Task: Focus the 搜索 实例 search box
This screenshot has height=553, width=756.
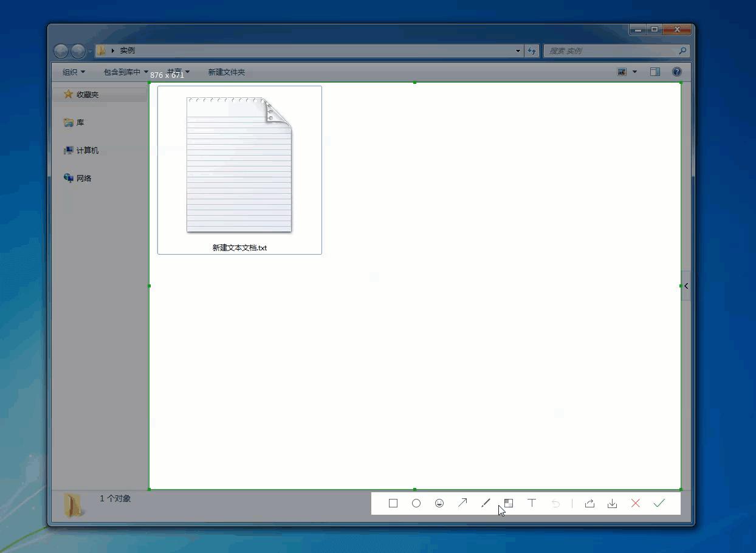Action: (x=617, y=50)
